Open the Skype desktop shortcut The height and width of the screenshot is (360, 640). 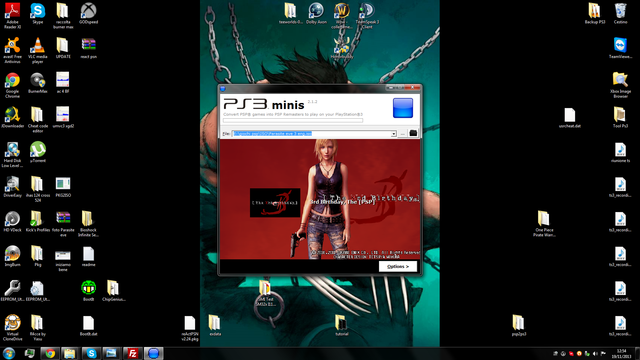(x=38, y=13)
